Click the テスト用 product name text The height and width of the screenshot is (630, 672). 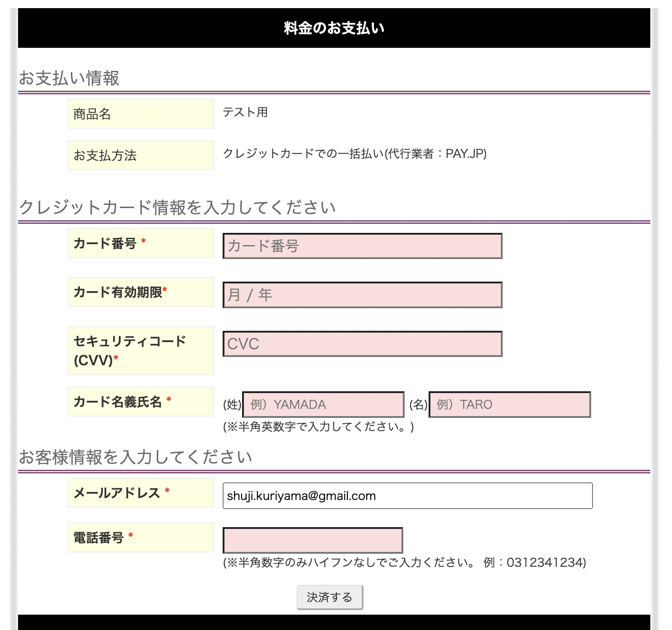(x=246, y=113)
